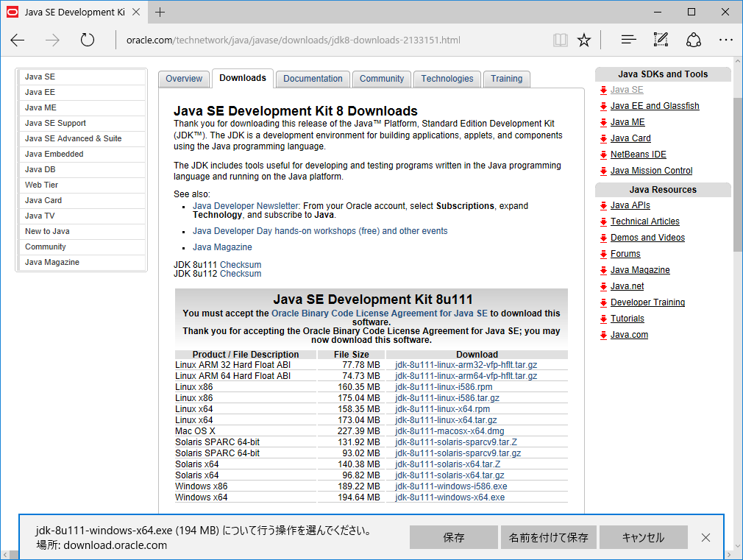The image size is (743, 560).
Task: Dismiss the download notification bar X
Action: point(705,537)
